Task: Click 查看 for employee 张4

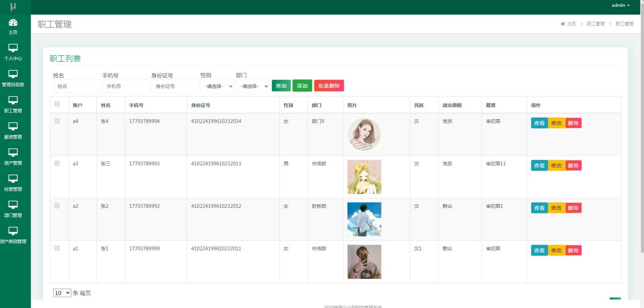Action: pyautogui.click(x=539, y=123)
